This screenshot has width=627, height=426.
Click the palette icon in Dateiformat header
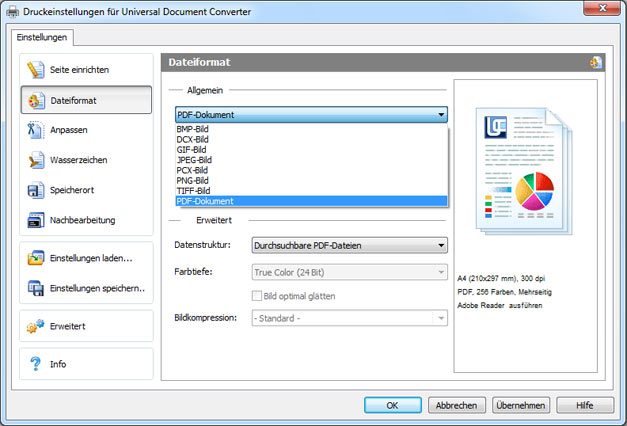pos(595,62)
